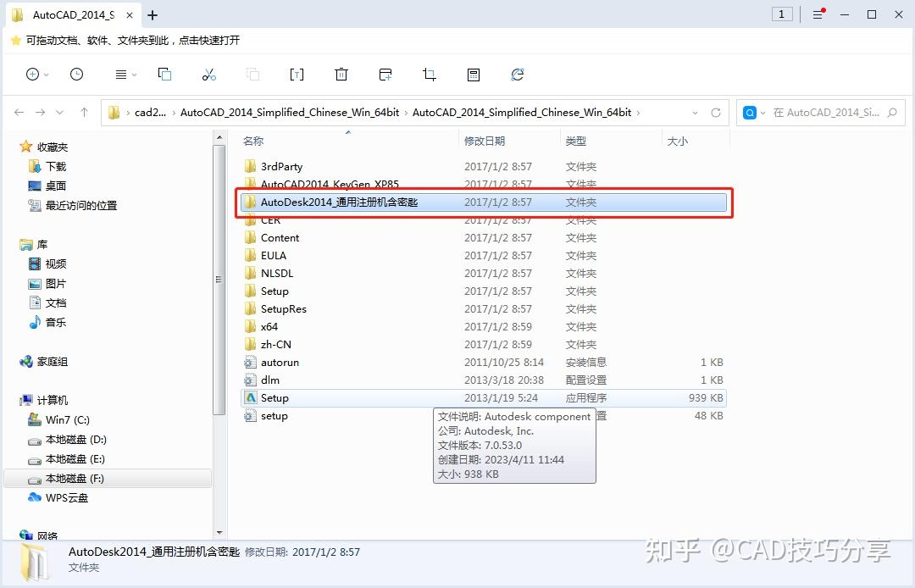Open 桌面 in the sidebar
Screen dimensions: 915x588
tap(47, 186)
